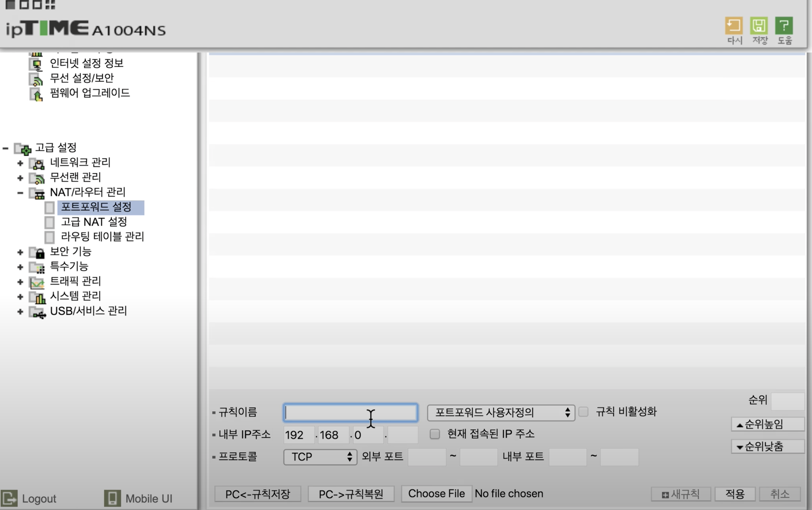Click the 저장 (save) icon in header
Screen dimensions: 812x510
[759, 26]
